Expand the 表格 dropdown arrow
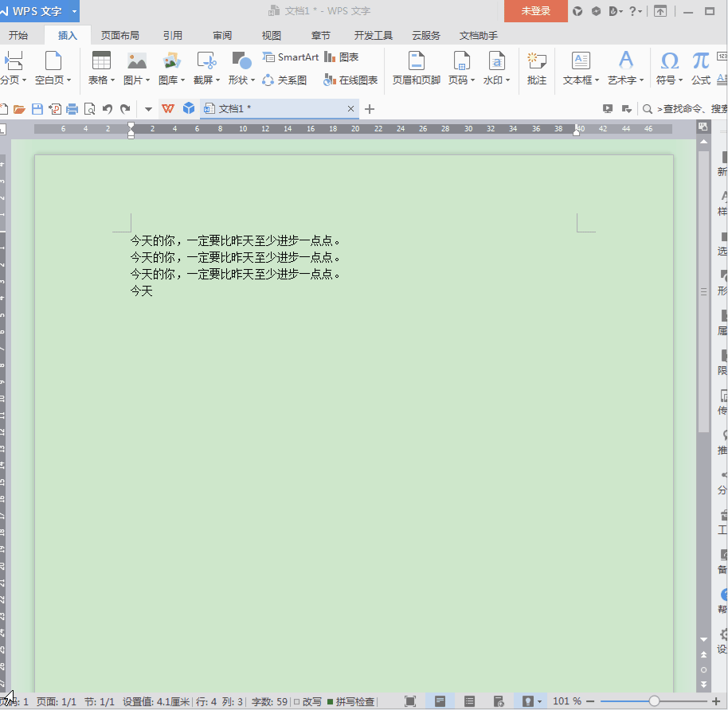Image resolution: width=728 pixels, height=710 pixels. (x=112, y=80)
